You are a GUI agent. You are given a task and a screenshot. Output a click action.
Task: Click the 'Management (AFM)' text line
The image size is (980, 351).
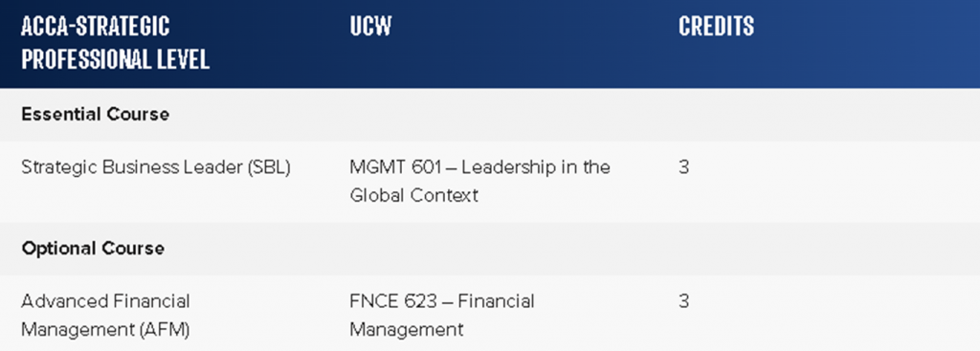pyautogui.click(x=105, y=329)
